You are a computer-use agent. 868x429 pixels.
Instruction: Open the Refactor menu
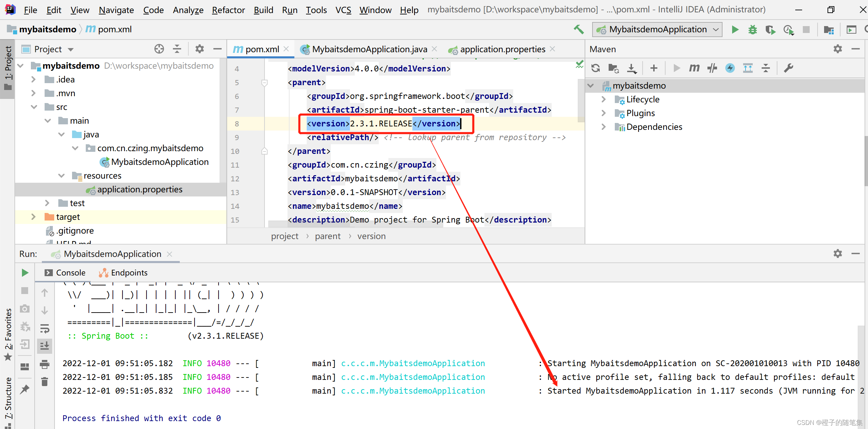pyautogui.click(x=228, y=10)
